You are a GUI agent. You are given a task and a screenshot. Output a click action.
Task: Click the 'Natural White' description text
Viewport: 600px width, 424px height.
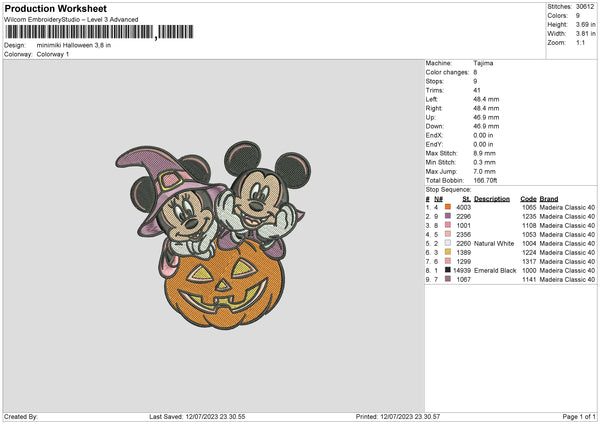click(494, 243)
